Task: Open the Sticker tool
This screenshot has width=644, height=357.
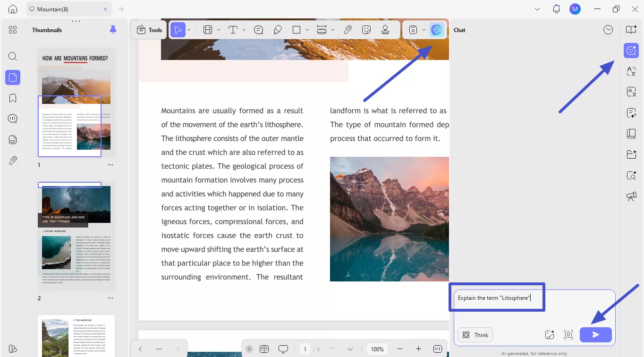Action: (x=366, y=29)
